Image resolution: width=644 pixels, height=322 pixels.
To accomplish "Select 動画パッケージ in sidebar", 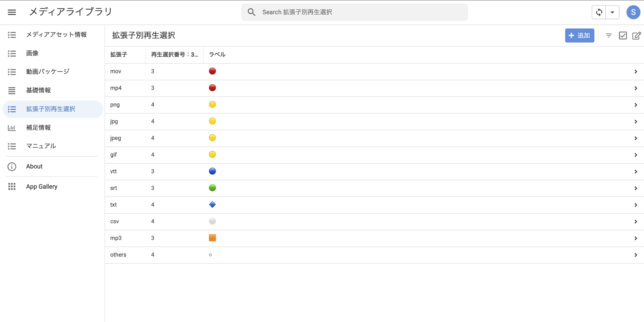I will (x=47, y=72).
